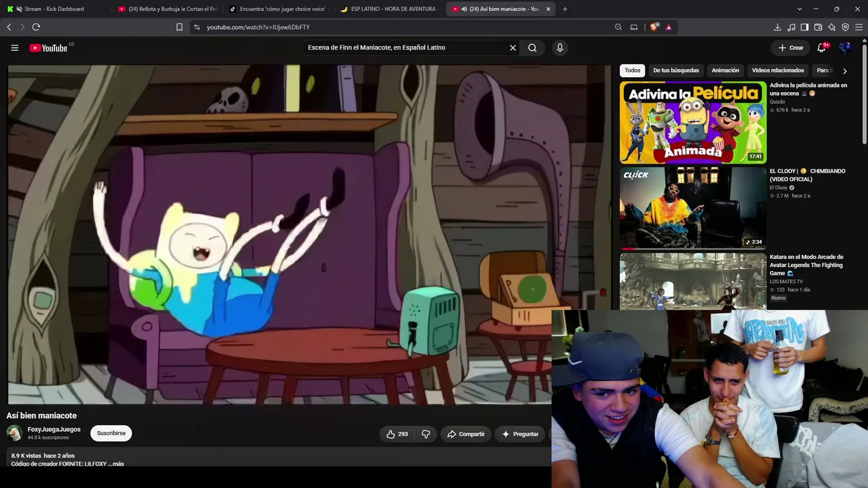Open the browser main menu

pos(859,27)
